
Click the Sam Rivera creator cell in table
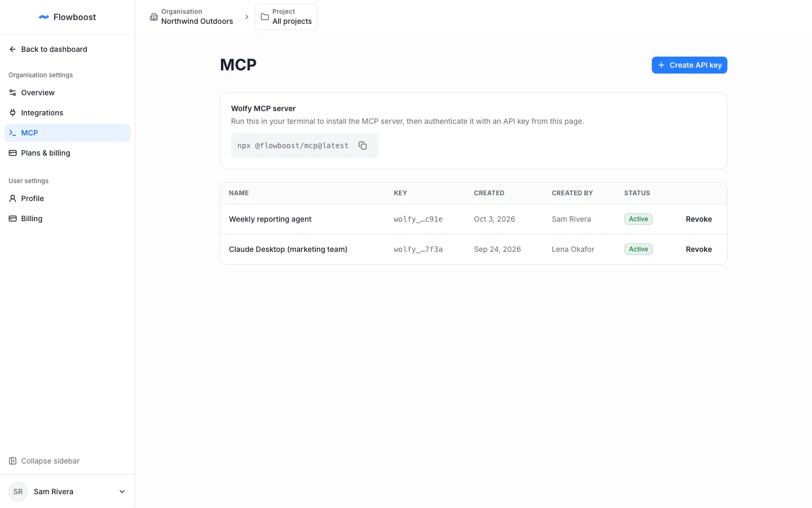coord(571,219)
